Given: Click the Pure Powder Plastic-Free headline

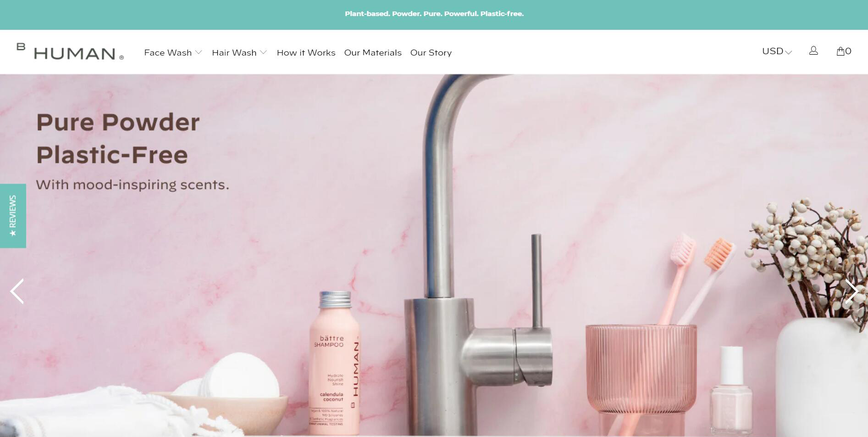Looking at the screenshot, I should tap(118, 138).
